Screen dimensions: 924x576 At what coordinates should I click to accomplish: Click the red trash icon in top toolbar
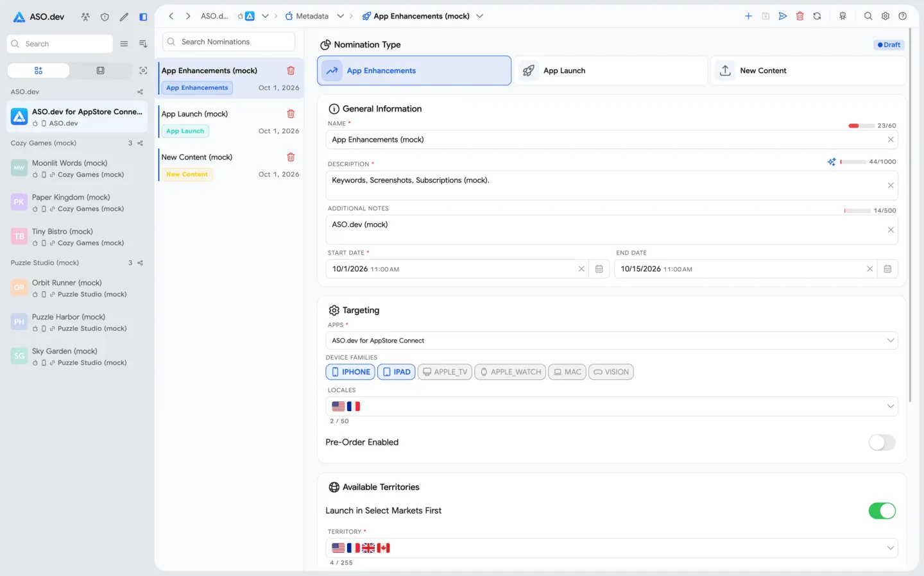[800, 16]
